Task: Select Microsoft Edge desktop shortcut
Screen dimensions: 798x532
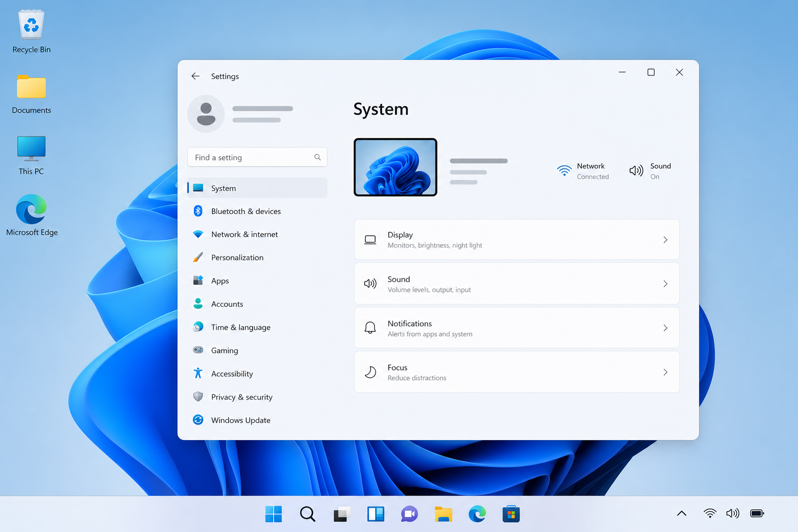Action: [x=32, y=215]
